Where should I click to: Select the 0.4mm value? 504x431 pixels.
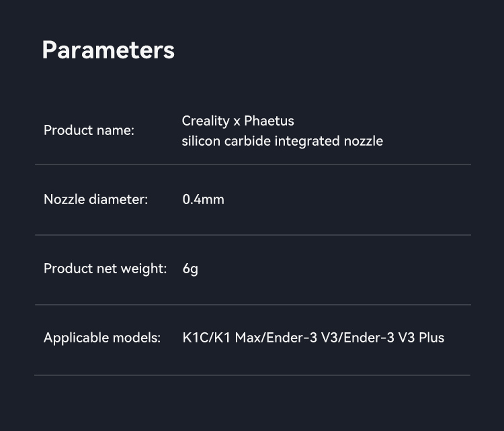click(203, 199)
